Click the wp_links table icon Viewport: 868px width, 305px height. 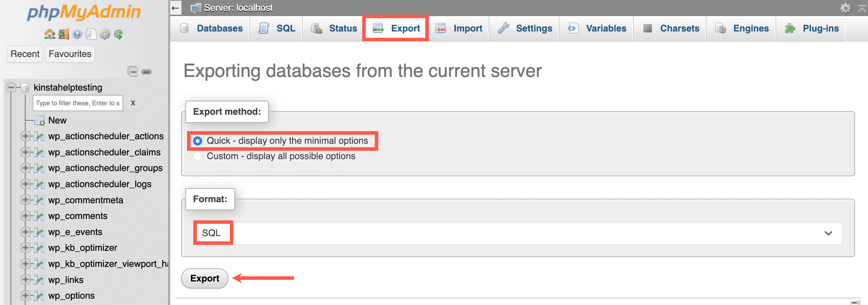(40, 280)
